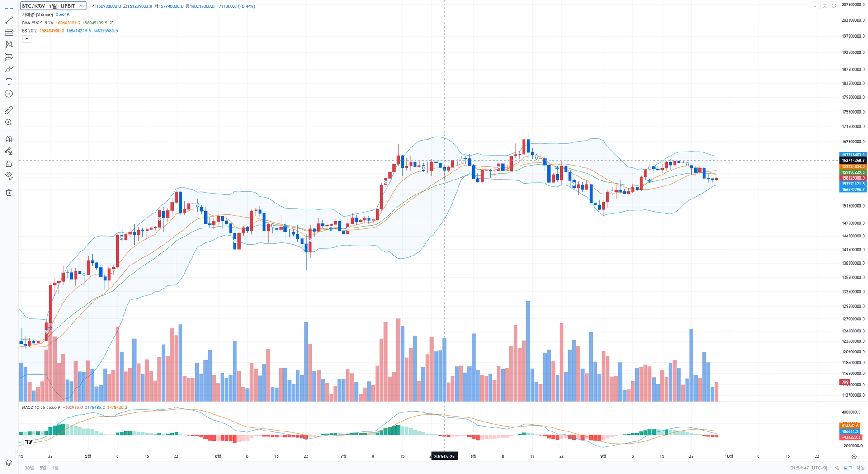Image resolution: width=868 pixels, height=474 pixels.
Task: Open the Fibonacci retracement tools
Action: click(9, 33)
